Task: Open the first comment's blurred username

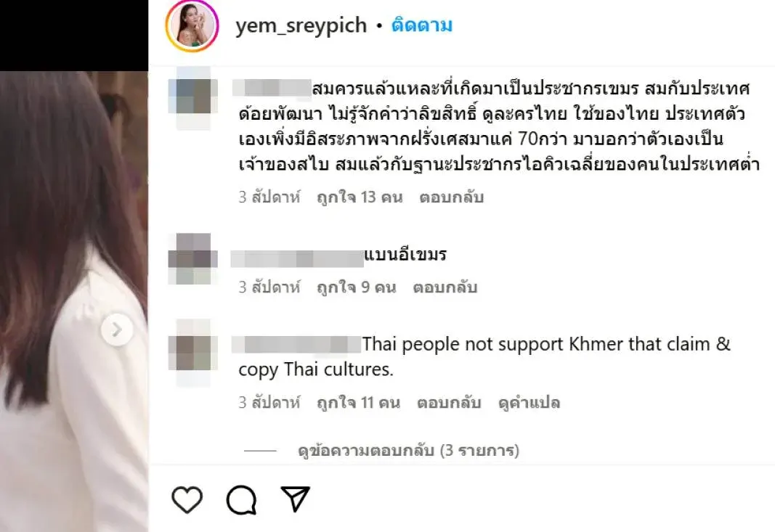Action: coord(272,88)
